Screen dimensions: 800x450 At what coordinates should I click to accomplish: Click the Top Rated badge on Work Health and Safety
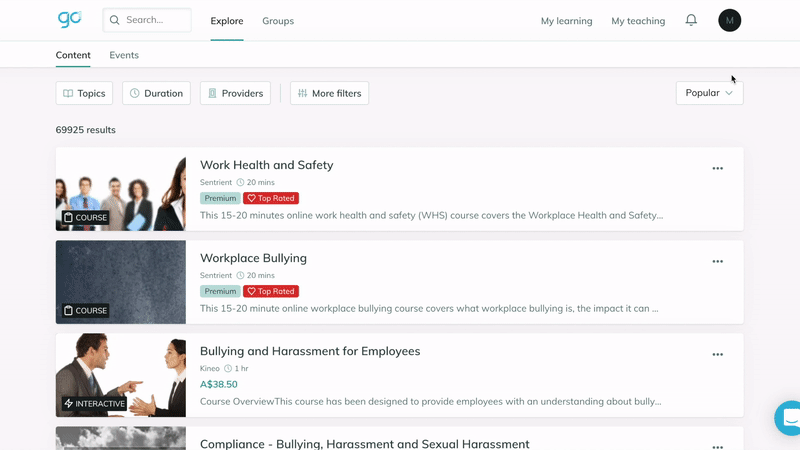(x=271, y=198)
